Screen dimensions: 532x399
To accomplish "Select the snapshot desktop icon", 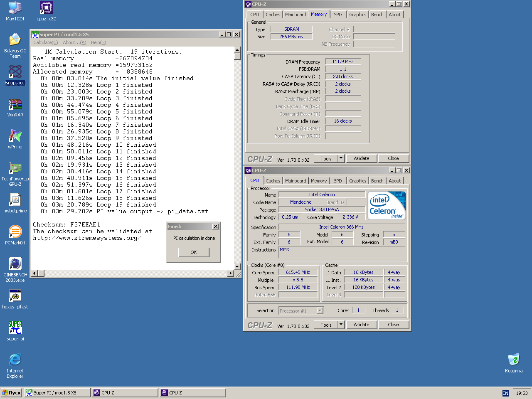I will click(x=15, y=75).
